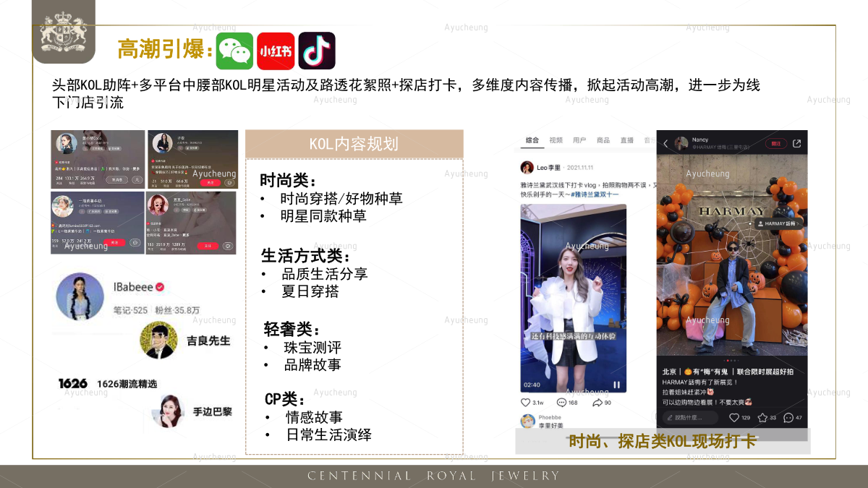The width and height of the screenshot is (868, 488).
Task: Pause the Leo李里 vlog video
Action: 616,385
